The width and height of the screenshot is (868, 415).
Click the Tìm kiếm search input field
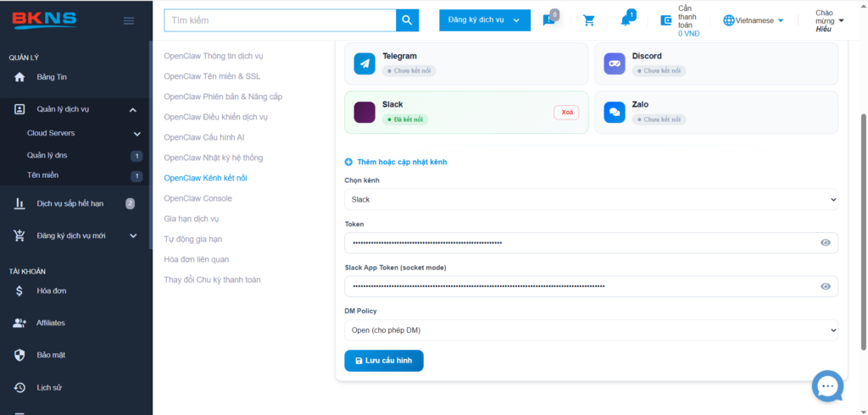pyautogui.click(x=280, y=20)
